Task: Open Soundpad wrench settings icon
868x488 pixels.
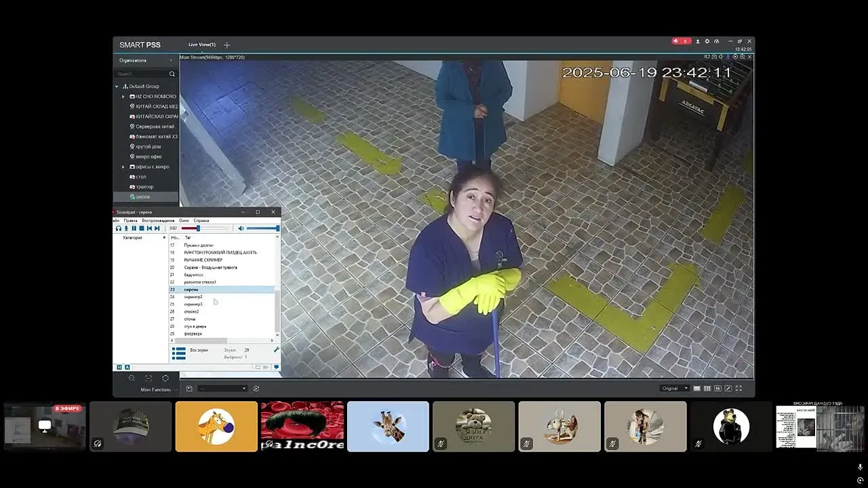Action: coord(276,350)
